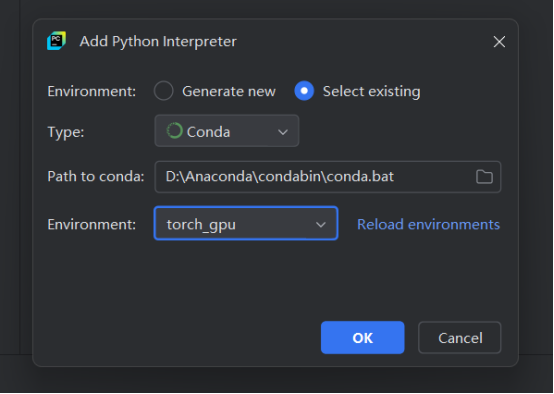This screenshot has height=394, width=554.
Task: Click the Path to conda input field
Action: tap(328, 177)
